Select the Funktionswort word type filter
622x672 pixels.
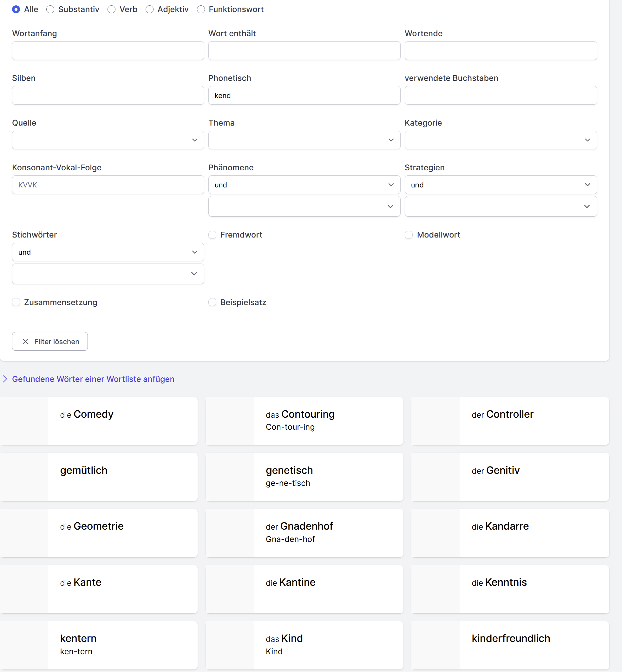201,10
